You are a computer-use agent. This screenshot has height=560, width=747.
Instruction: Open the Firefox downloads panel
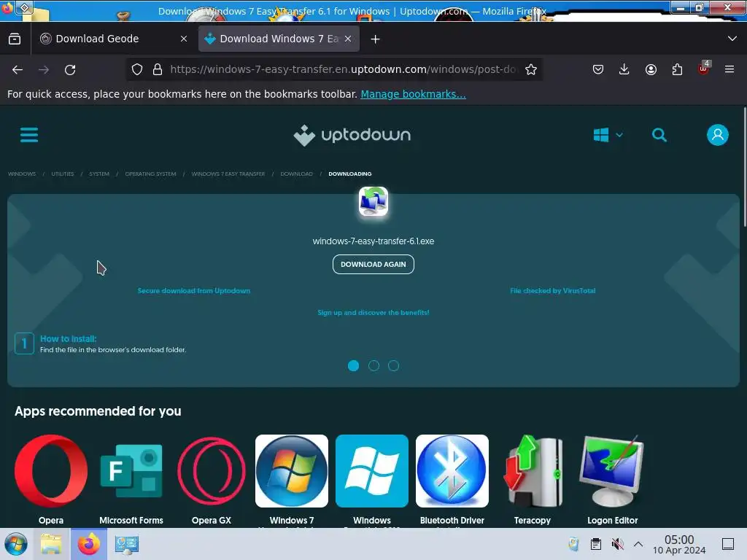tap(624, 69)
